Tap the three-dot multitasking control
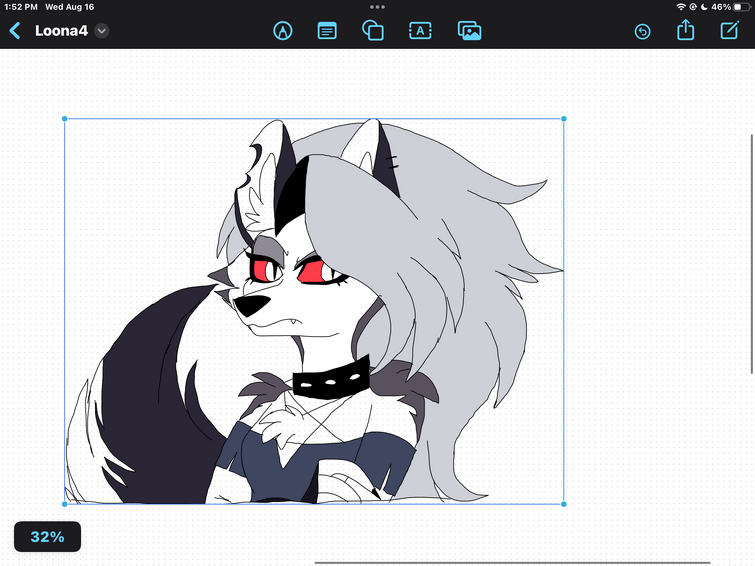Screen dimensions: 755x566 (x=377, y=7)
